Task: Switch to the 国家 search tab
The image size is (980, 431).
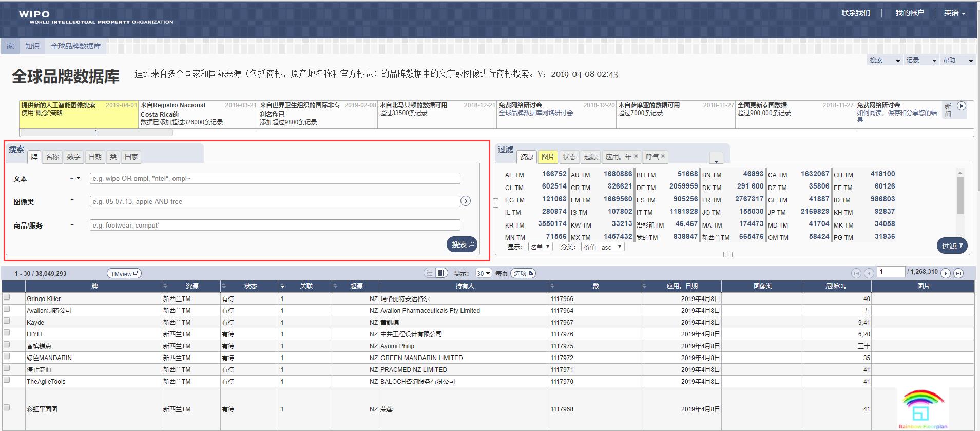Action: pyautogui.click(x=131, y=157)
